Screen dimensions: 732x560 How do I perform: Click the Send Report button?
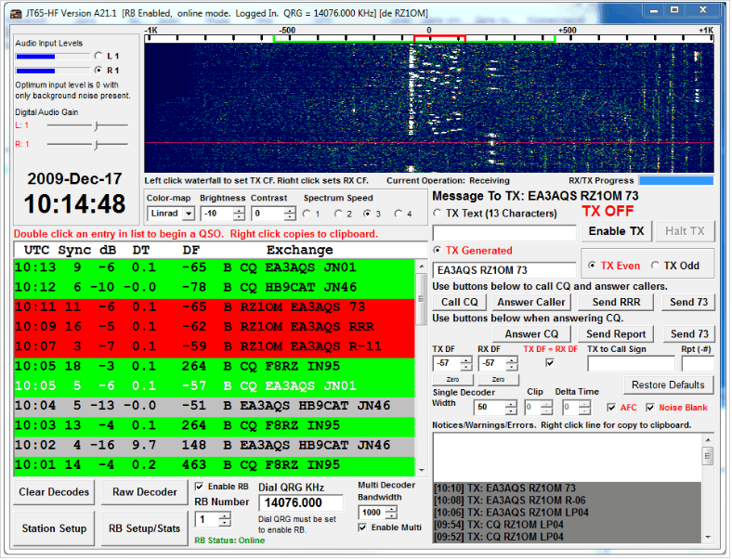[x=616, y=333]
